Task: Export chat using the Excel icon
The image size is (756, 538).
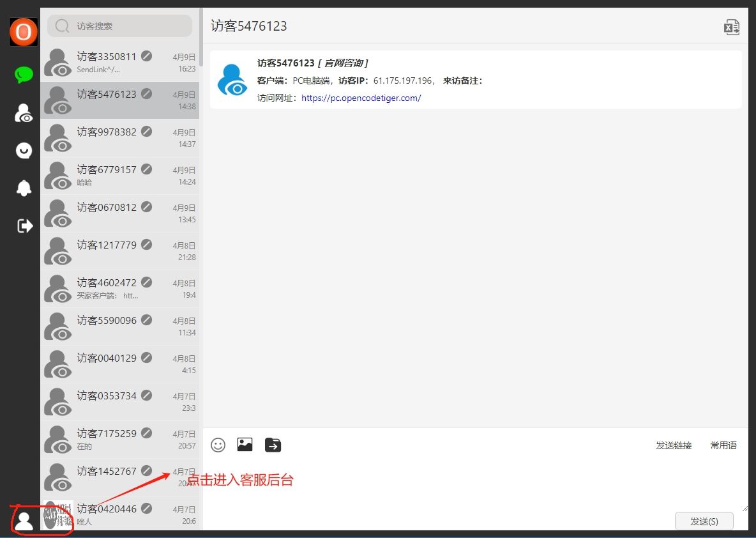Action: click(x=731, y=27)
